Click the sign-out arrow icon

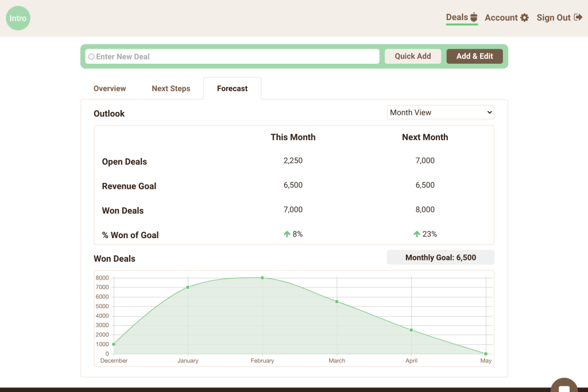point(578,17)
